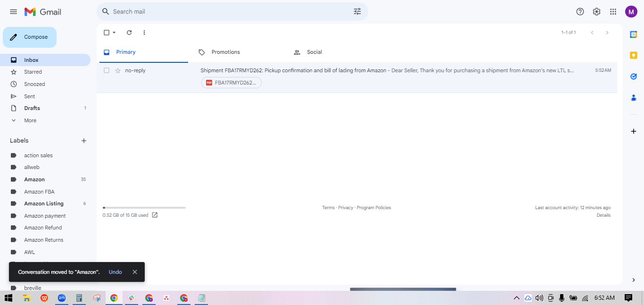Open Google Contacts side panel
This screenshot has width=644, height=305.
634,98
